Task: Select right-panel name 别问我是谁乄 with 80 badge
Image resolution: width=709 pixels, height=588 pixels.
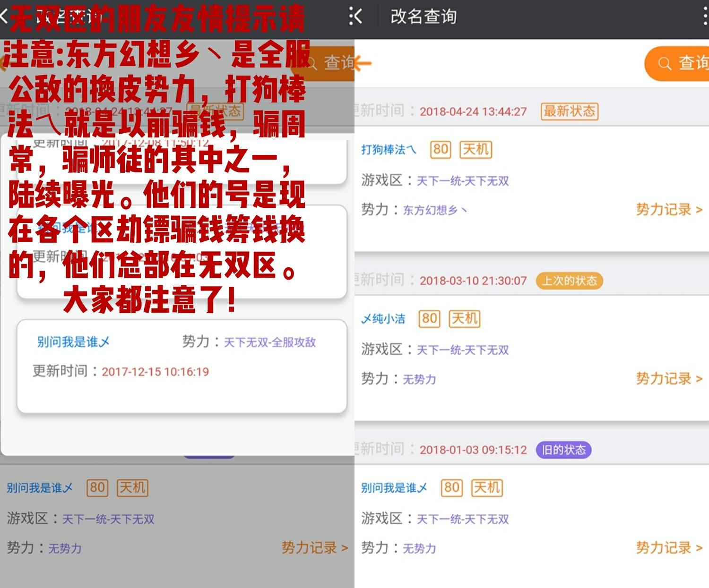Action: 394,488
